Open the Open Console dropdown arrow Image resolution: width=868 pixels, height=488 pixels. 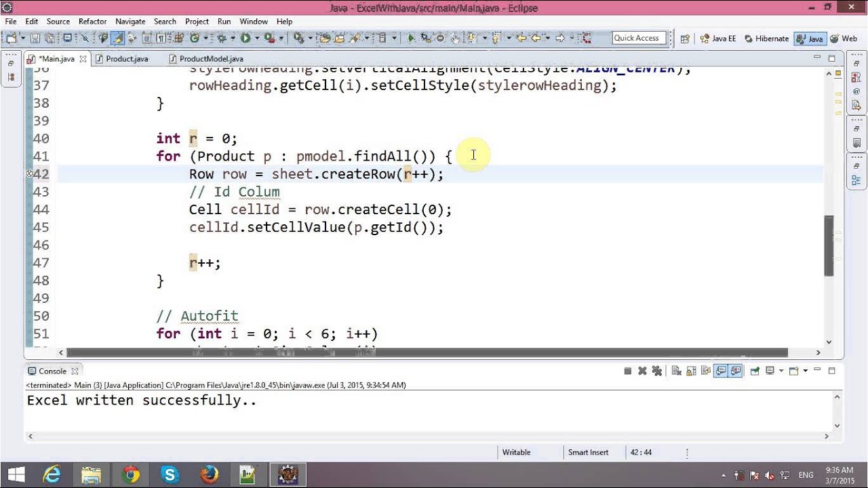tap(805, 371)
